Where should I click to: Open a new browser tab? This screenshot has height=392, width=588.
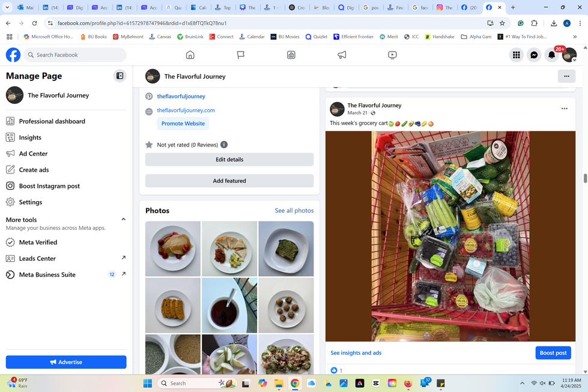click(513, 7)
